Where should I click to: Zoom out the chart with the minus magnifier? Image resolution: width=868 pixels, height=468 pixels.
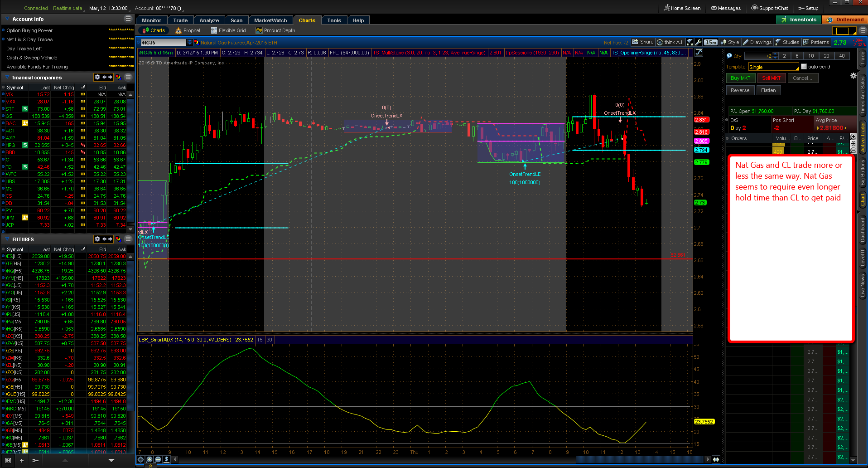(x=158, y=459)
